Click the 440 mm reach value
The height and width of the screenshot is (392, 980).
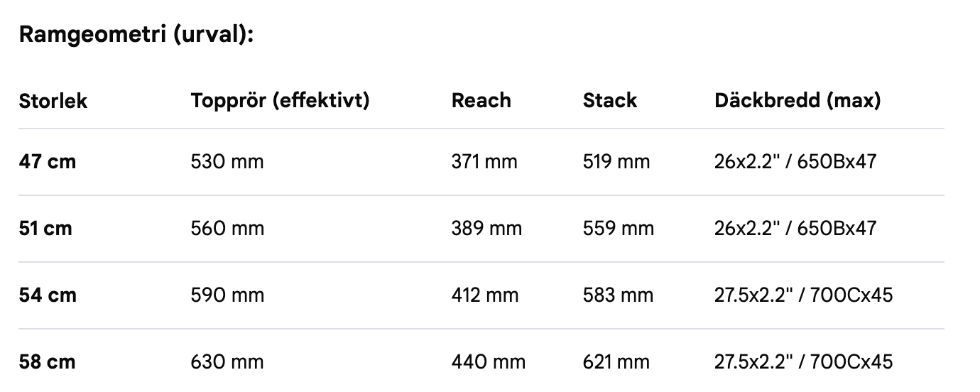coord(489,361)
